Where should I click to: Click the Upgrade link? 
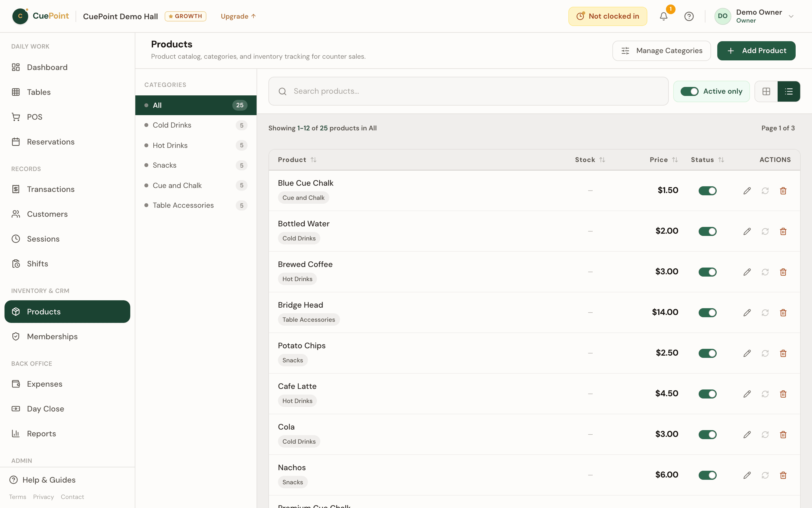click(238, 16)
